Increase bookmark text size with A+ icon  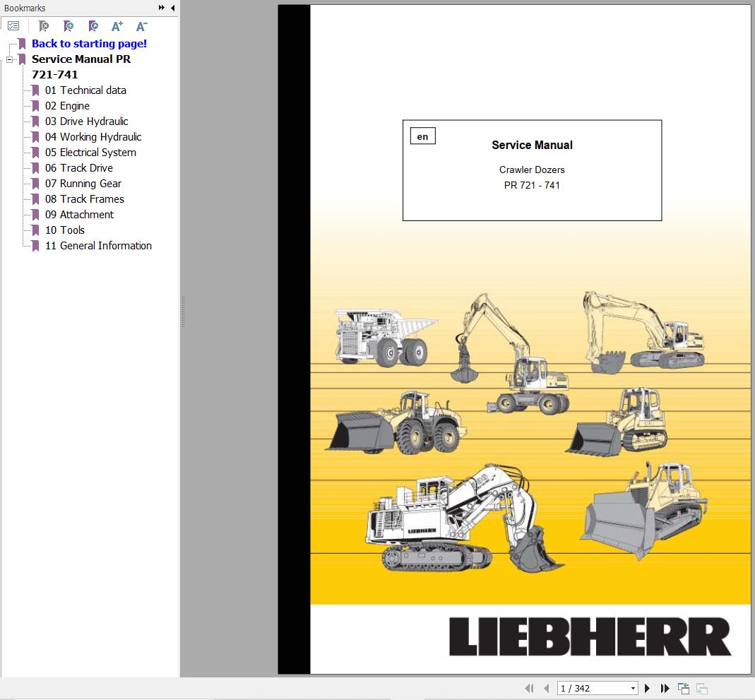(117, 26)
